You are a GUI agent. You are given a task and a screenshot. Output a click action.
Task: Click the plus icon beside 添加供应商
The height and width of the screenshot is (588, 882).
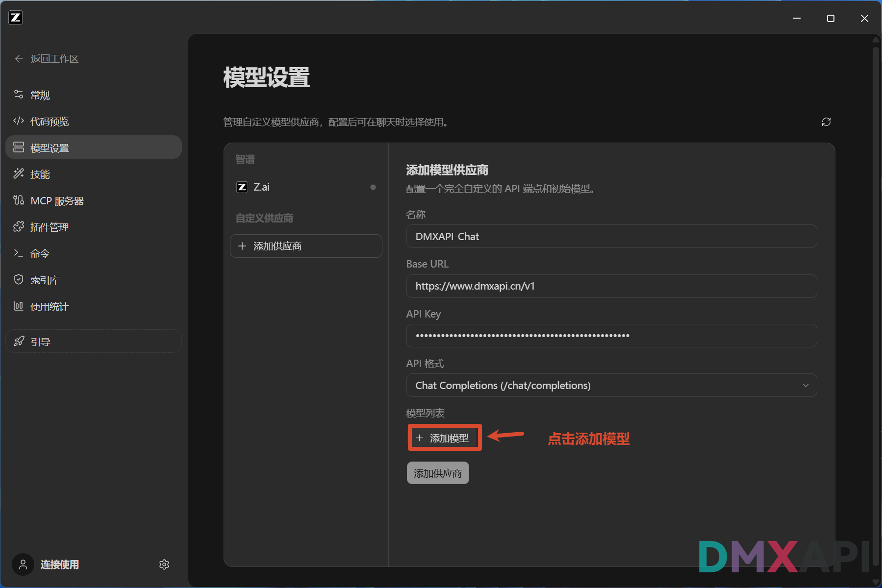click(x=242, y=246)
